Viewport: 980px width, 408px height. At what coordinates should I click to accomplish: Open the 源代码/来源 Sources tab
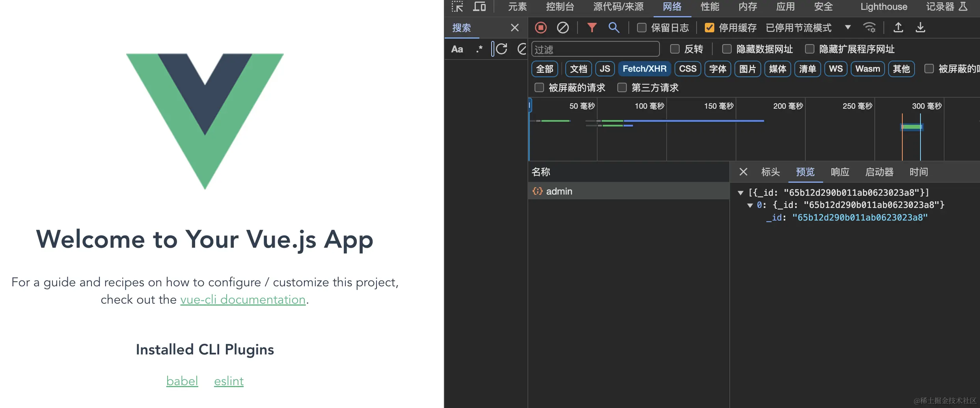click(618, 7)
